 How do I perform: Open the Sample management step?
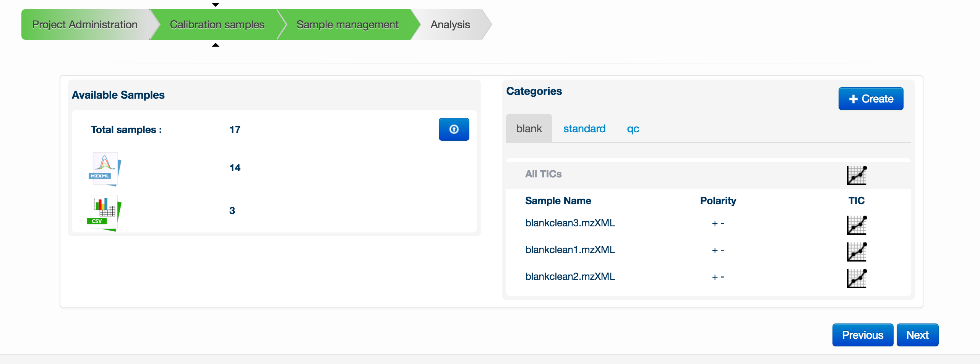coord(347,24)
